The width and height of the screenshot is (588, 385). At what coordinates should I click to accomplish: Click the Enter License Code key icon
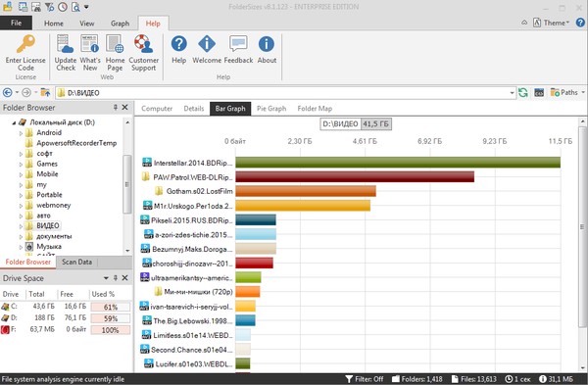tap(25, 44)
